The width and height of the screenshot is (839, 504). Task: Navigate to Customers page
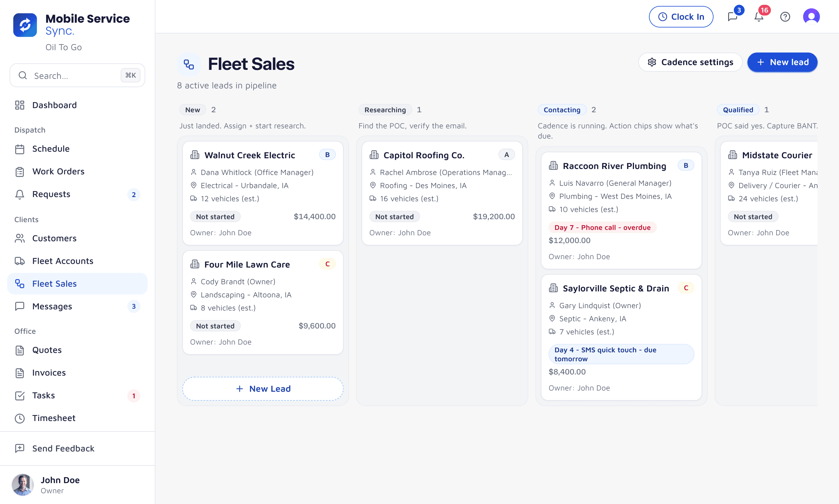coord(77,239)
